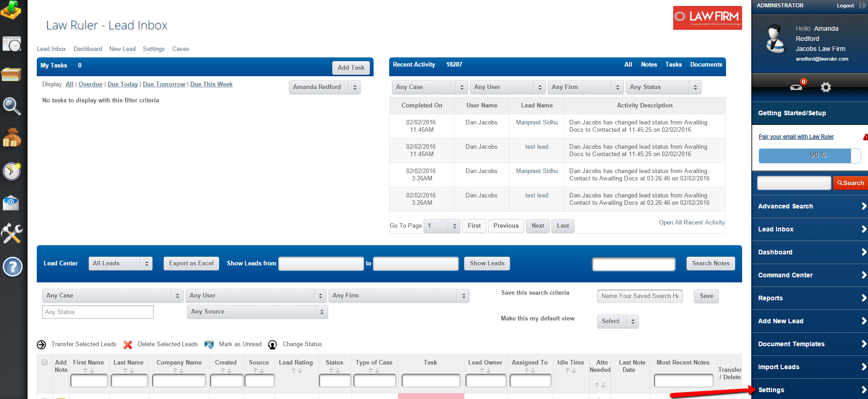Open Import Leads in right menu

coord(810,367)
